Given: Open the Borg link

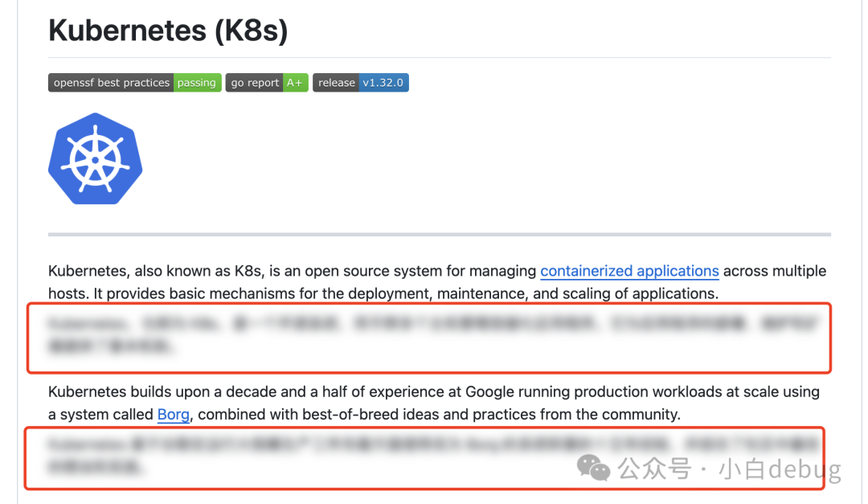Looking at the screenshot, I should pos(174,414).
